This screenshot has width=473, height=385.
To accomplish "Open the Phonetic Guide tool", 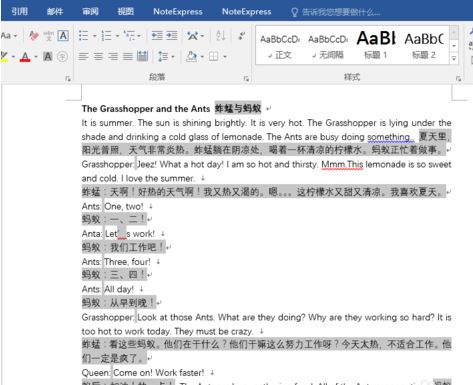I will [49, 35].
